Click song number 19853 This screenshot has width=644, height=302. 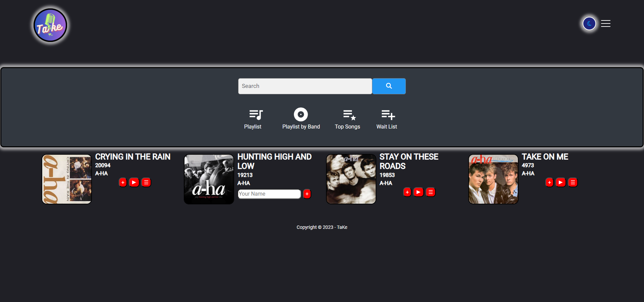pos(387,175)
